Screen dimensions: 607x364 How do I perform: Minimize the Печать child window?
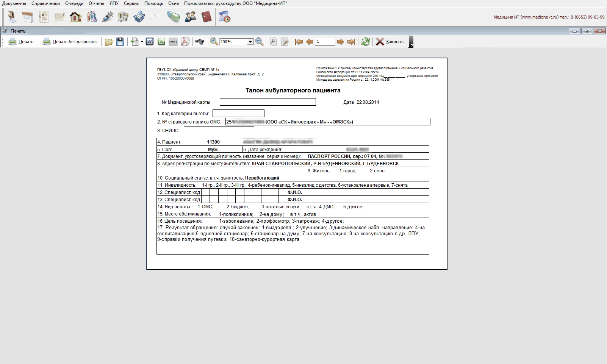tap(574, 31)
